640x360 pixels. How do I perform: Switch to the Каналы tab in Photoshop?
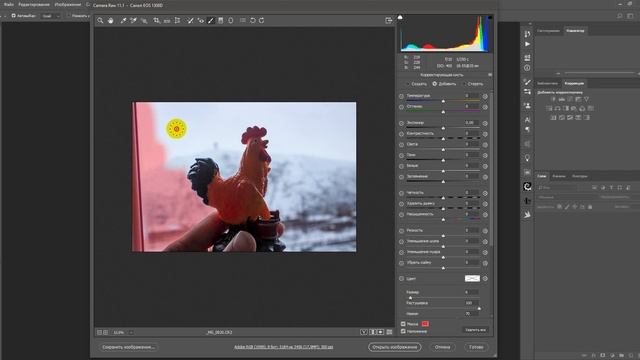559,176
